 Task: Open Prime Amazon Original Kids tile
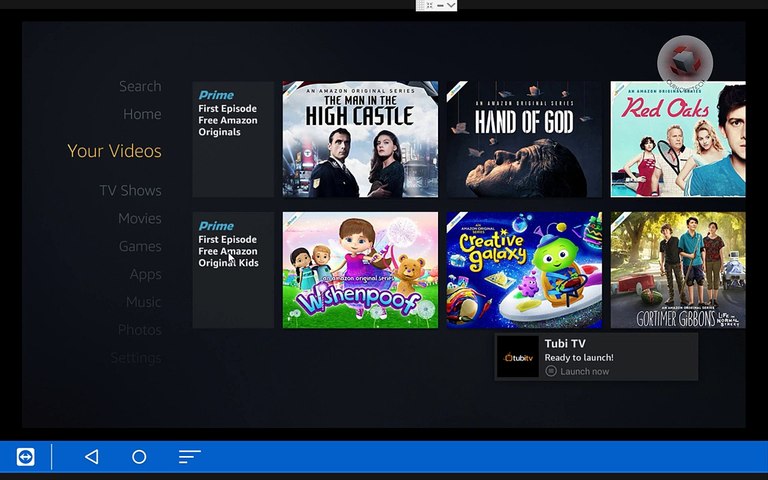tap(233, 270)
